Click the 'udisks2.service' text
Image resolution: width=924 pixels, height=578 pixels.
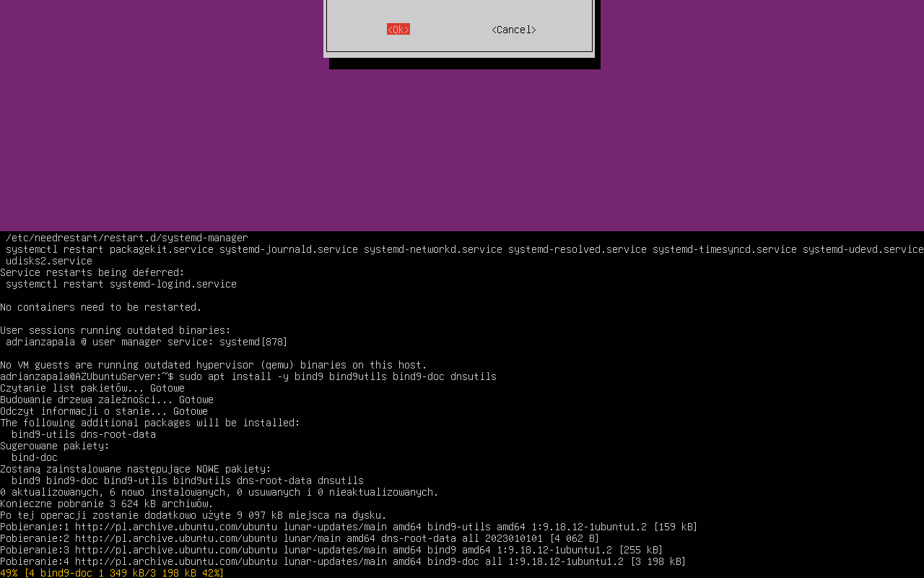(x=49, y=261)
